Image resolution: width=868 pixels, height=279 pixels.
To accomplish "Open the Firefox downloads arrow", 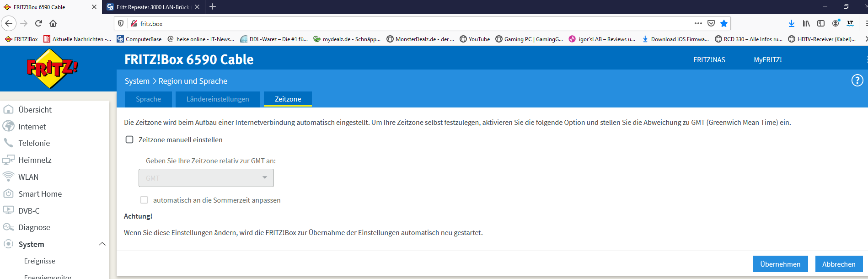I will pos(792,23).
